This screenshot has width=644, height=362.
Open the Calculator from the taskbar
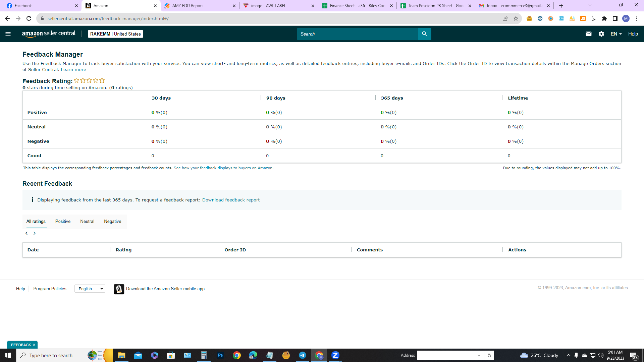204,355
